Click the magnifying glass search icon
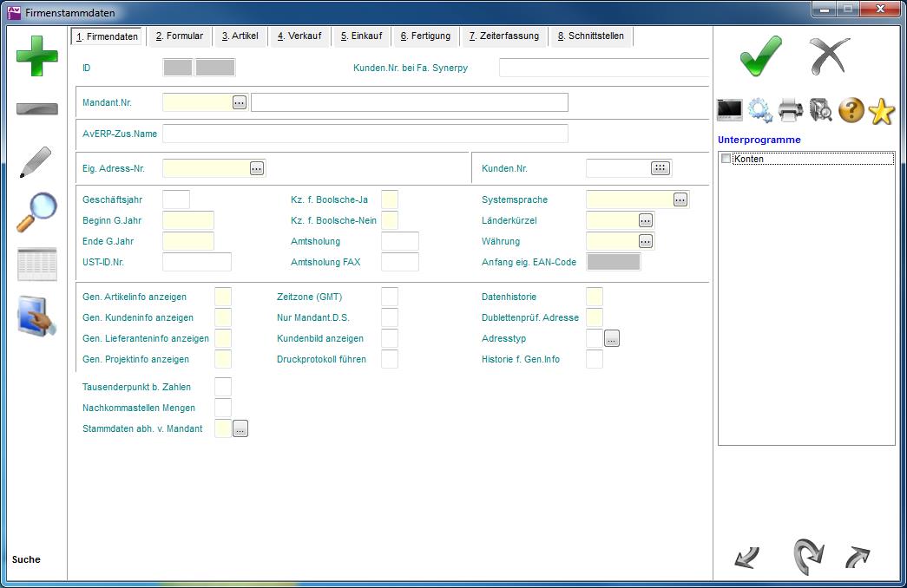This screenshot has width=907, height=588. click(36, 212)
